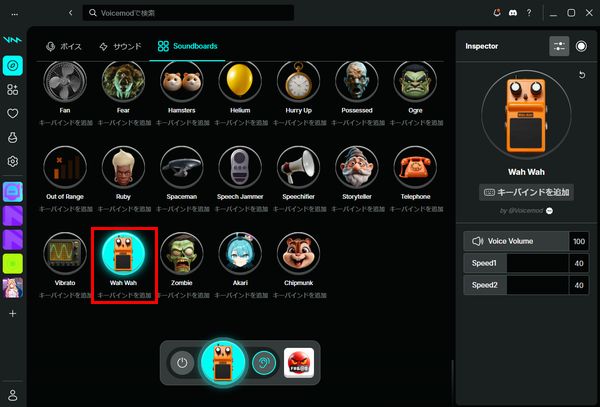Click the inspector キーバインドを追加 button
This screenshot has width=600, height=407.
(x=526, y=192)
